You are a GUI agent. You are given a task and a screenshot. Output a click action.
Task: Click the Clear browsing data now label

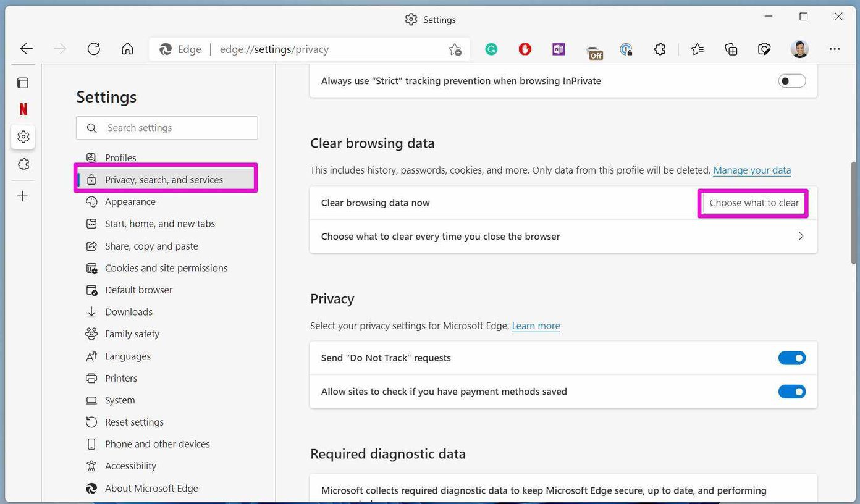[375, 203]
